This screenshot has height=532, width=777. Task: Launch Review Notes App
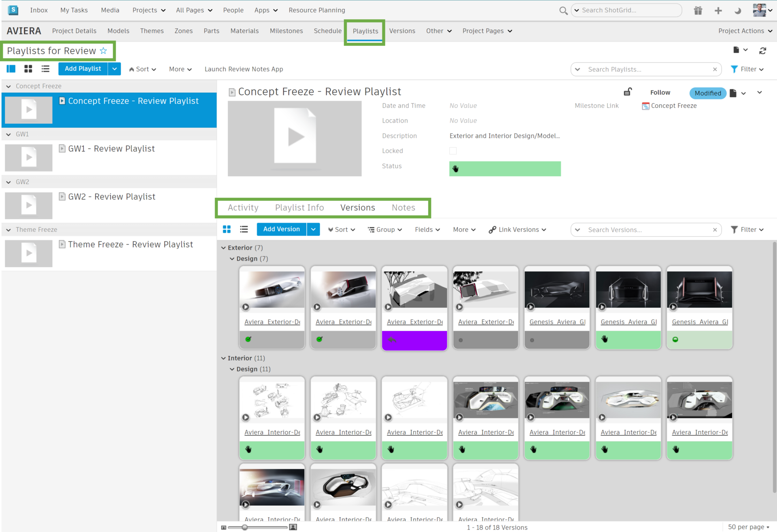(x=244, y=69)
